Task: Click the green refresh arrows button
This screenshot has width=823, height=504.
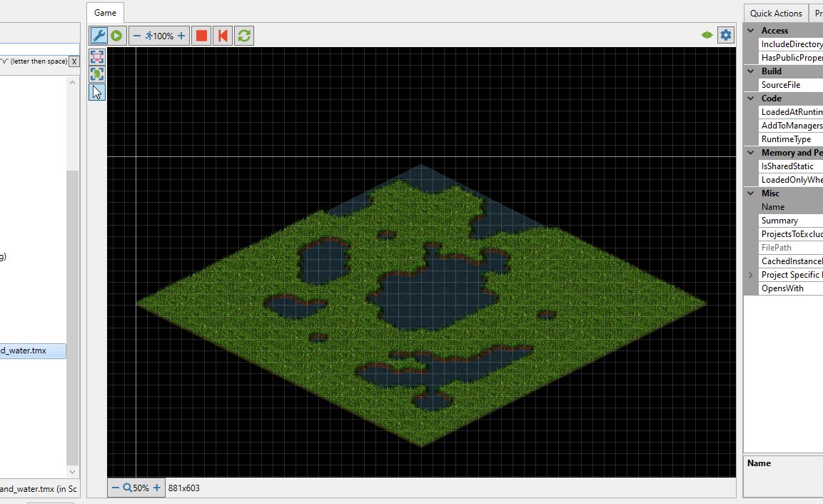Action: (244, 36)
